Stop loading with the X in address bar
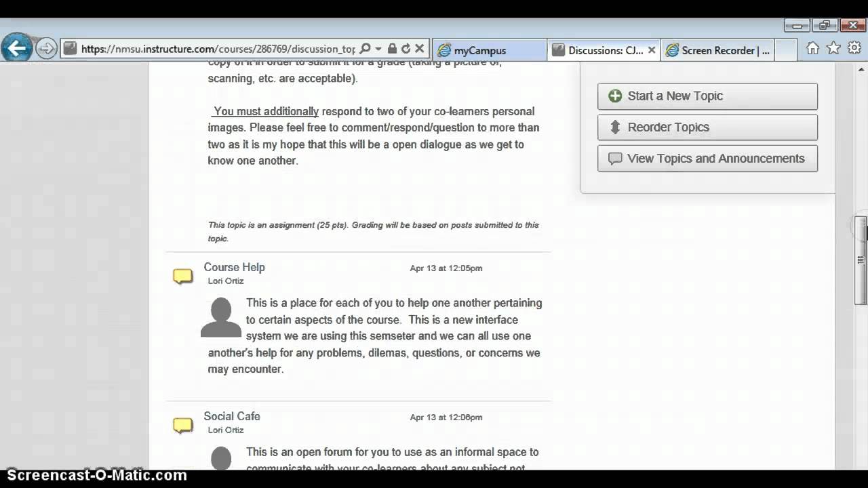 pyautogui.click(x=419, y=49)
